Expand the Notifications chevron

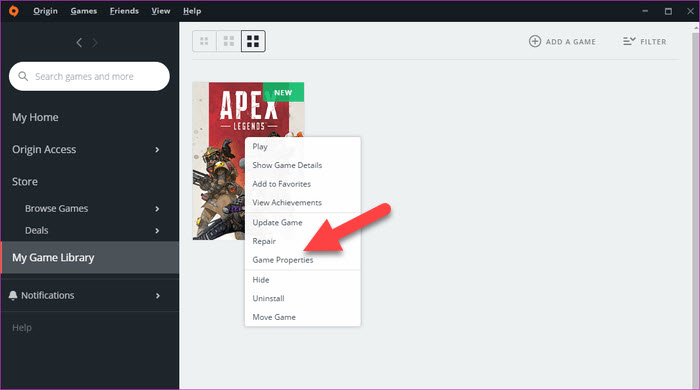pos(158,296)
